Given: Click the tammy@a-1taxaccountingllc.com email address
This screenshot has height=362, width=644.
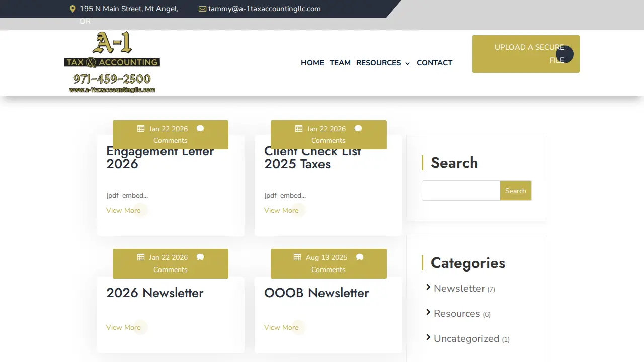Looking at the screenshot, I should pos(265,9).
